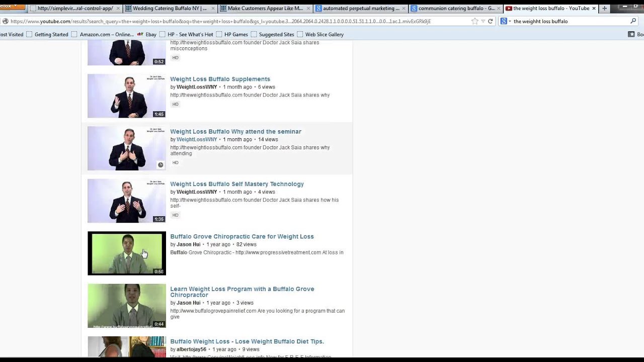
Task: Open Getting Started bookmark
Action: (47, 35)
